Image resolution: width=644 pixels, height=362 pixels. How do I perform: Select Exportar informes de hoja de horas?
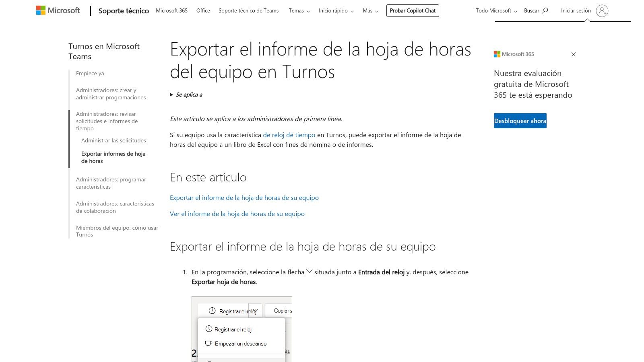tap(113, 157)
